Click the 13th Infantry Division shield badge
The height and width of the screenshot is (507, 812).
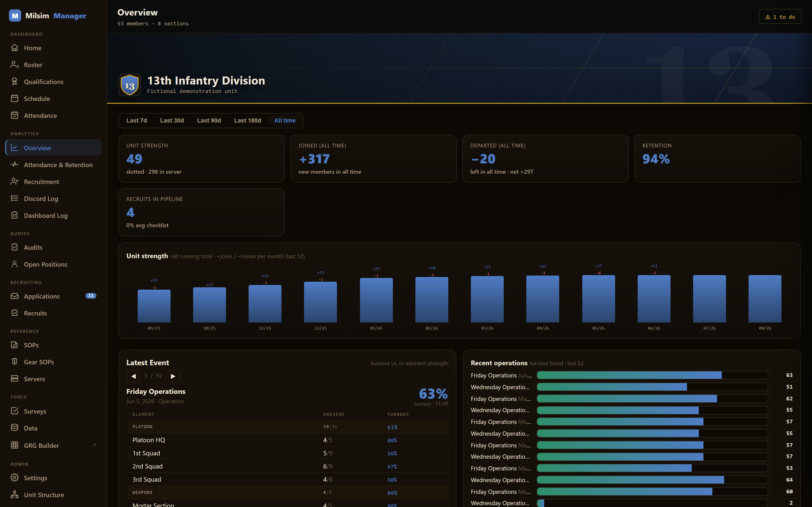pos(129,85)
